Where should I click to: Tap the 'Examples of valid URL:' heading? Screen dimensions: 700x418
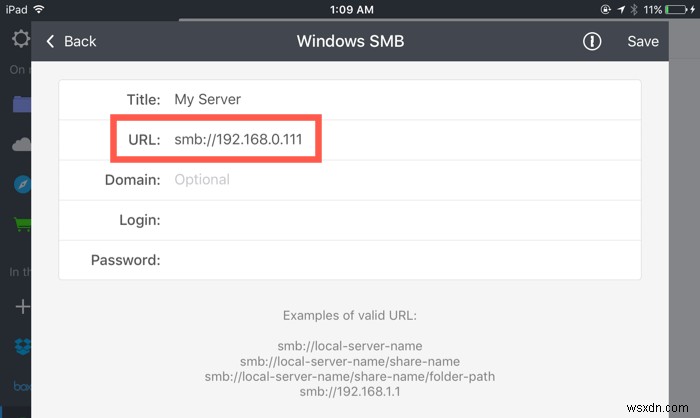pyautogui.click(x=350, y=315)
